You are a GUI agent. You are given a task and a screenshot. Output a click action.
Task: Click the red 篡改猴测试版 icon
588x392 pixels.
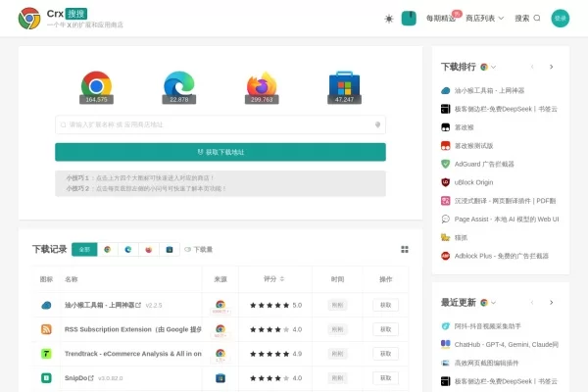tap(445, 146)
